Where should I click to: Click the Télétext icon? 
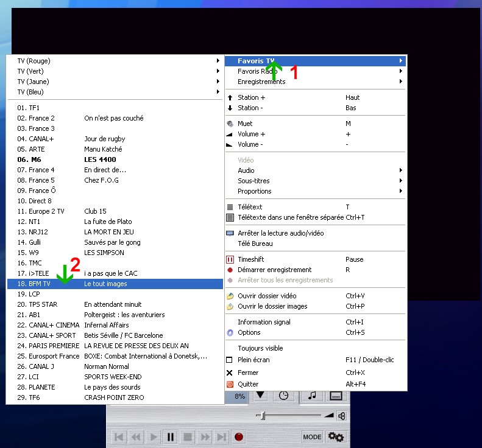(230, 207)
